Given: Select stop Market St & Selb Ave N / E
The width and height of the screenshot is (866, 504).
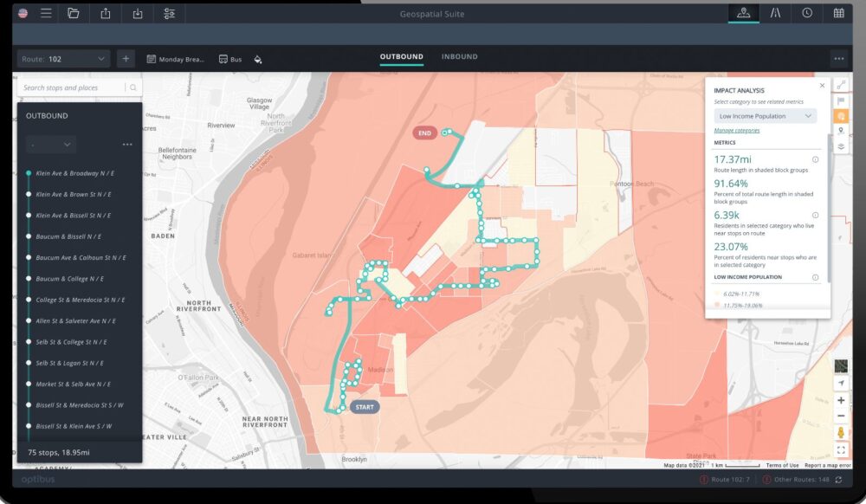Looking at the screenshot, I should (x=73, y=384).
